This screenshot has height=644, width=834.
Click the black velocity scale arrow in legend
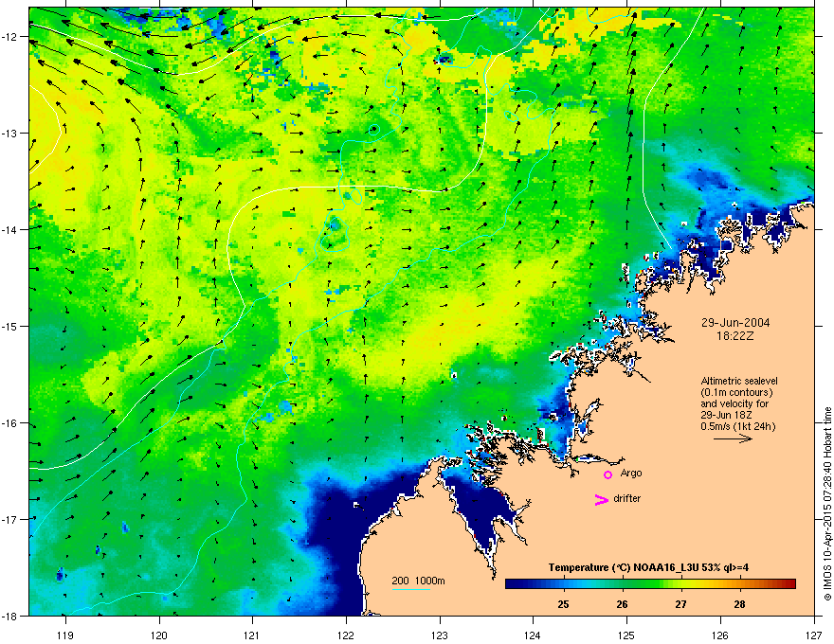tap(733, 439)
